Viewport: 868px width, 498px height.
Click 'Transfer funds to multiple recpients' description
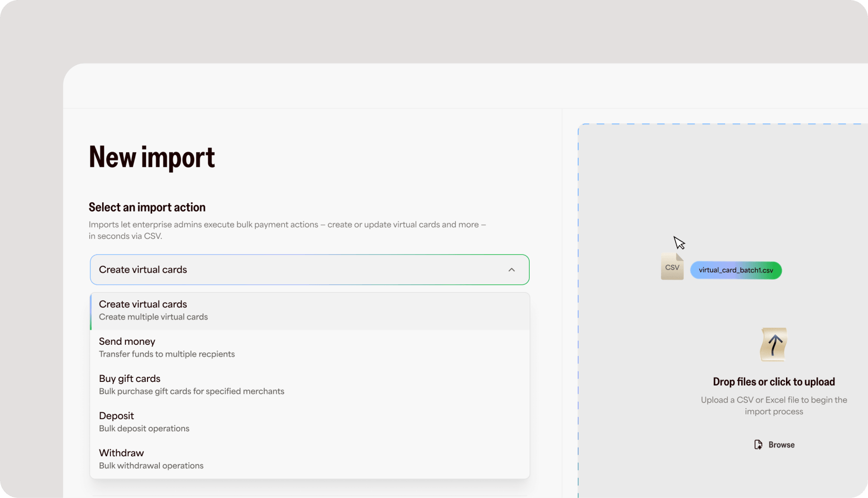(167, 354)
